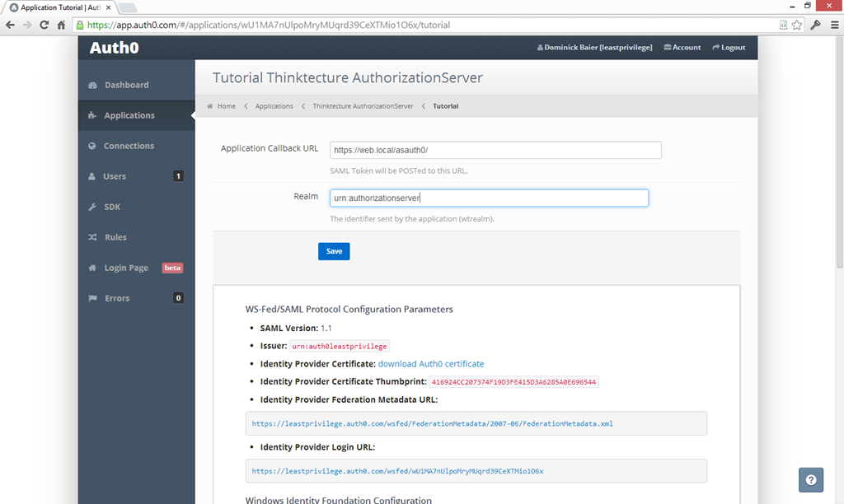Download the Auth0 certificate
The width and height of the screenshot is (844, 504).
point(430,364)
